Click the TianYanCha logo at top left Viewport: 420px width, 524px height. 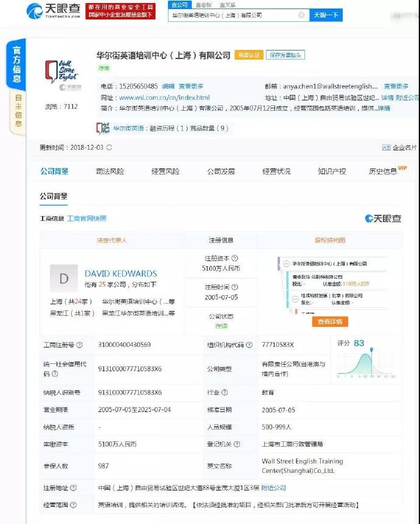53,10
